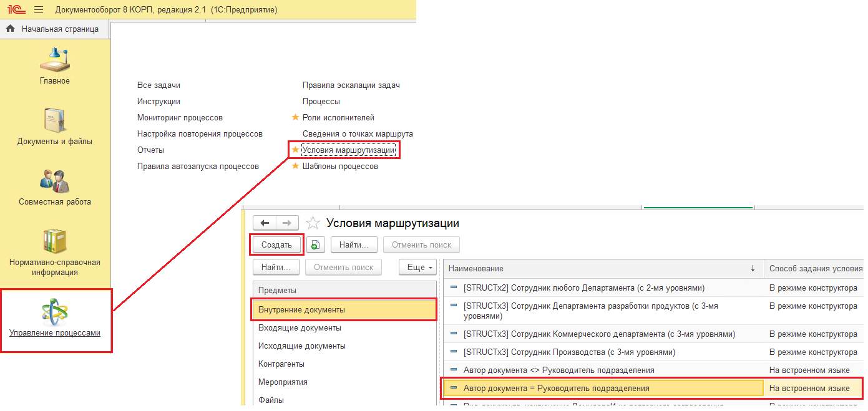This screenshot has height=411, width=868.
Task: Click the 1C logo icon
Action: pos(16,10)
